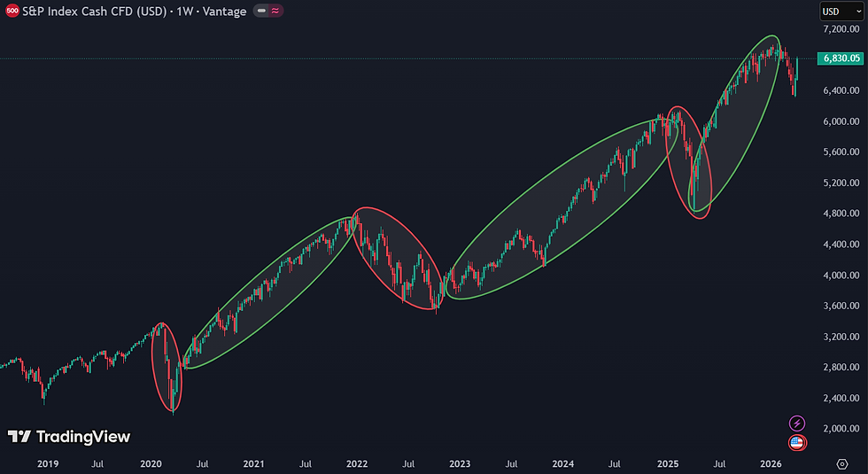Click the 7,200.00 price axis label
The image size is (868, 474).
click(x=841, y=28)
